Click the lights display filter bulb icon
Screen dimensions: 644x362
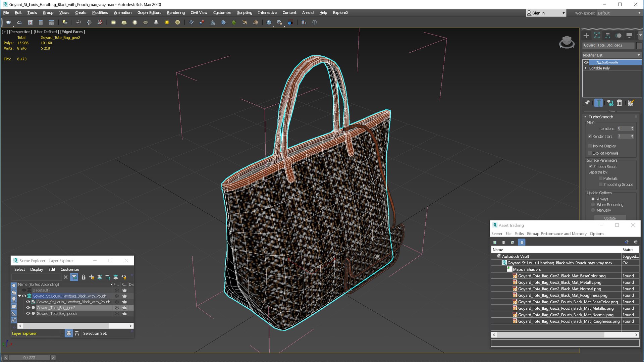pyautogui.click(x=14, y=299)
